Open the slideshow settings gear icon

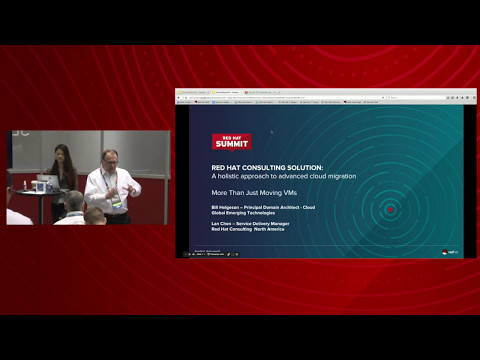click(237, 254)
